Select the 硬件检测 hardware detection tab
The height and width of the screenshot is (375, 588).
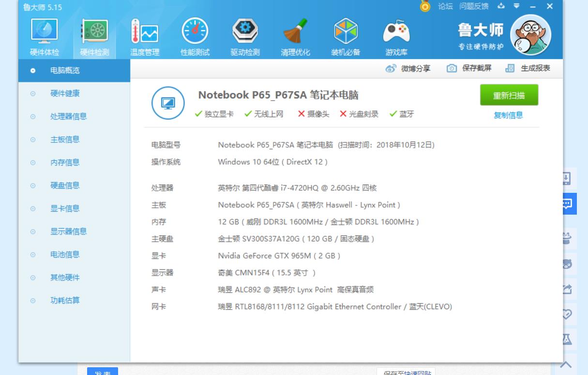pos(95,38)
